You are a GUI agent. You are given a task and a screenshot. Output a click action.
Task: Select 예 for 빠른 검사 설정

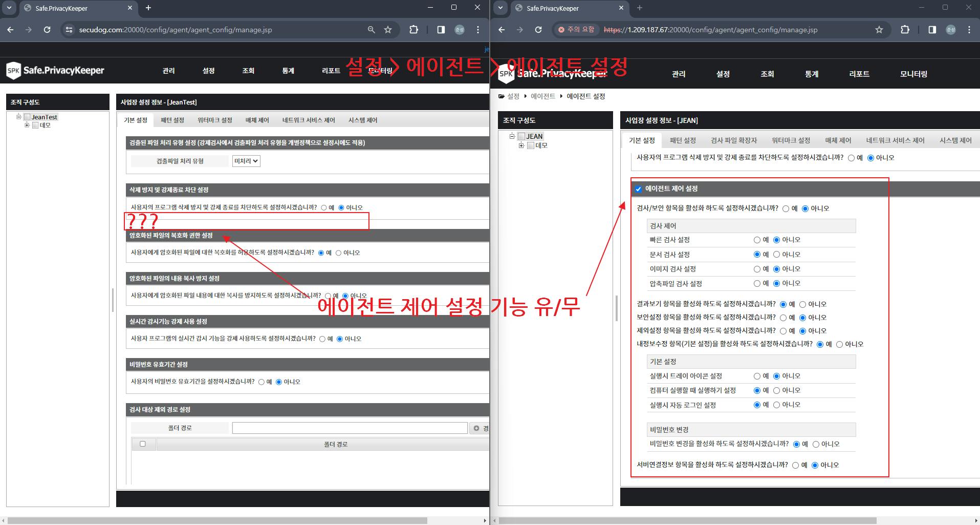tap(757, 240)
